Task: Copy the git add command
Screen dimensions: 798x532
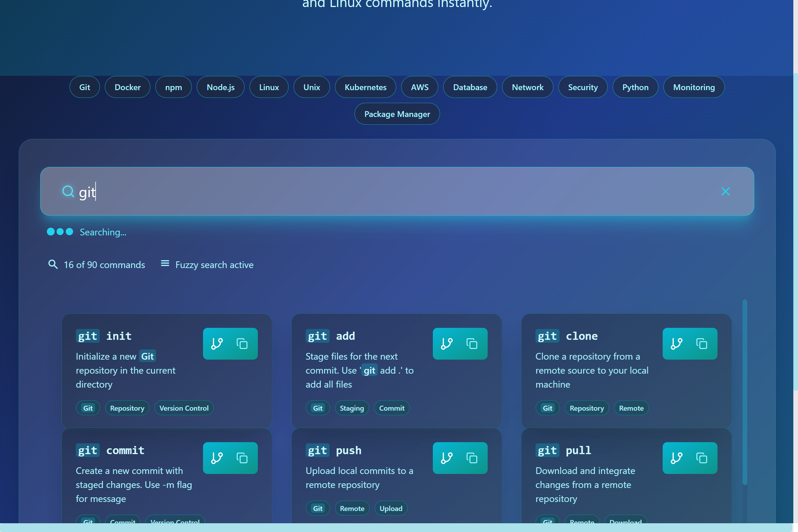Action: (x=472, y=343)
